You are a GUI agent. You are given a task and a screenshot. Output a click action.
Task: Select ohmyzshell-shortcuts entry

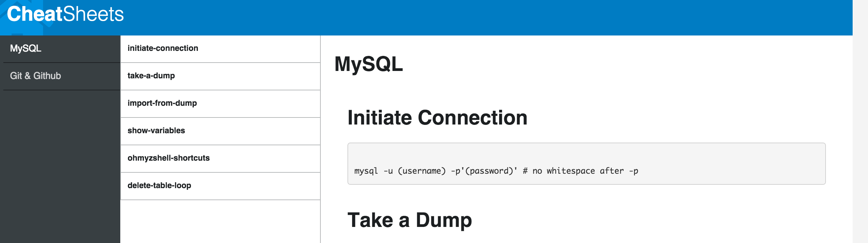[x=221, y=158]
